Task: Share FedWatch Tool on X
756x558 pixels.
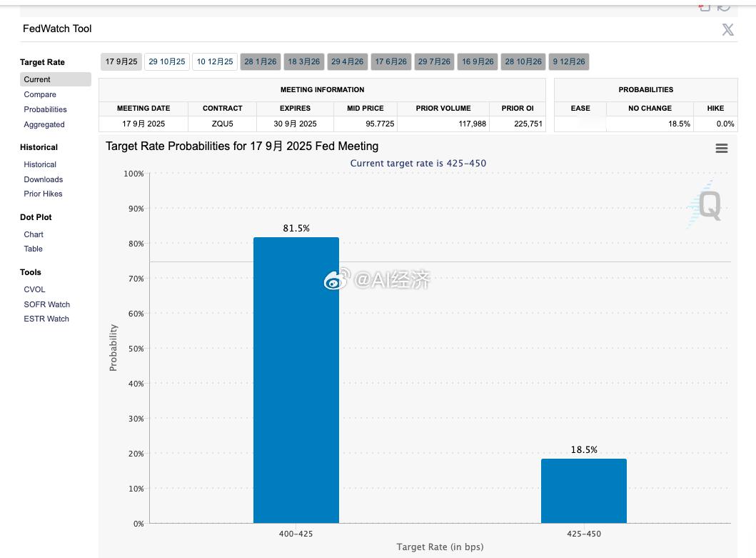Action: (727, 29)
